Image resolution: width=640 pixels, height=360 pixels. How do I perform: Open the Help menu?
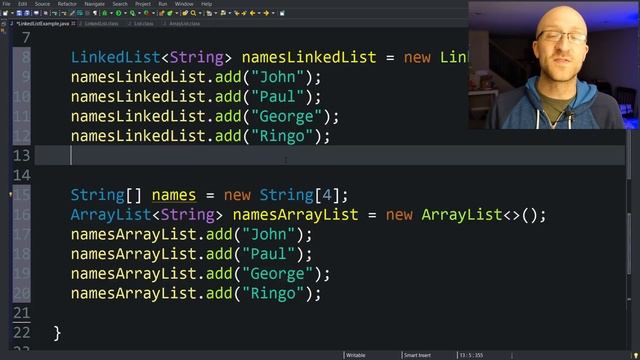click(x=207, y=4)
